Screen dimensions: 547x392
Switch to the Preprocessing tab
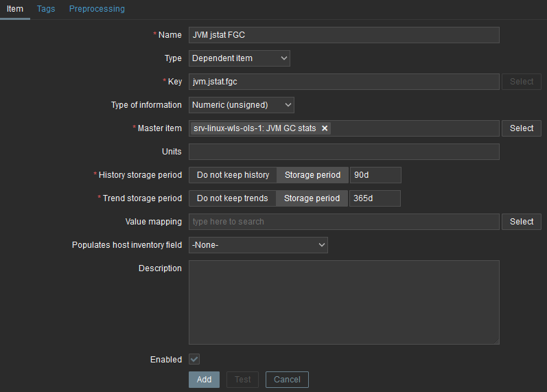tap(97, 9)
